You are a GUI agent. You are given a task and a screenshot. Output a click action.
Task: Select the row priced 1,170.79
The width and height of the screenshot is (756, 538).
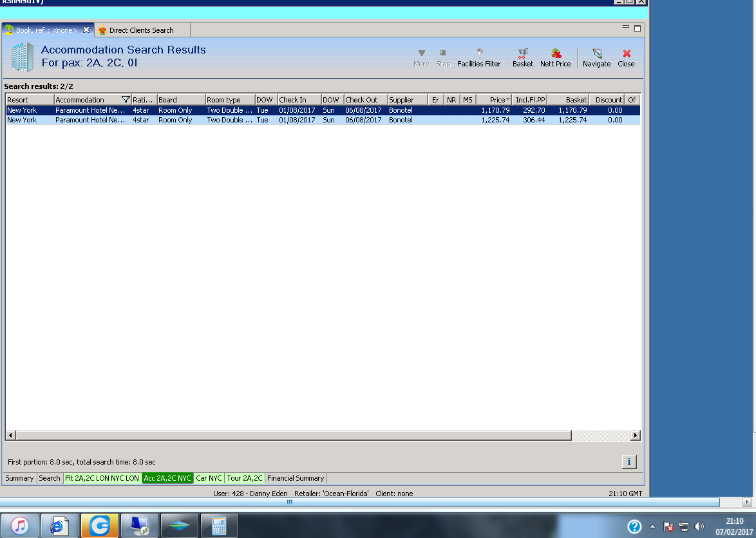click(x=323, y=110)
